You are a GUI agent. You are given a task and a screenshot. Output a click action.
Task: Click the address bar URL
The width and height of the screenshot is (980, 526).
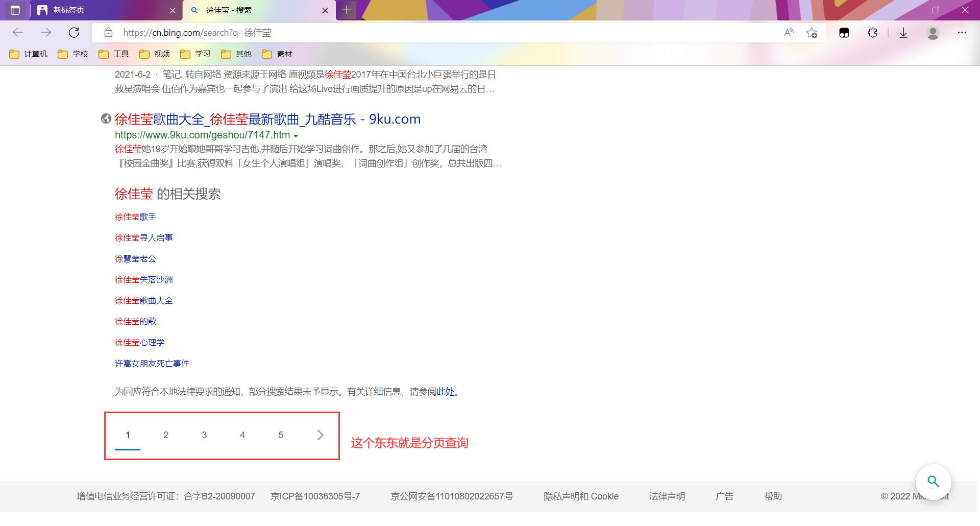click(x=197, y=33)
